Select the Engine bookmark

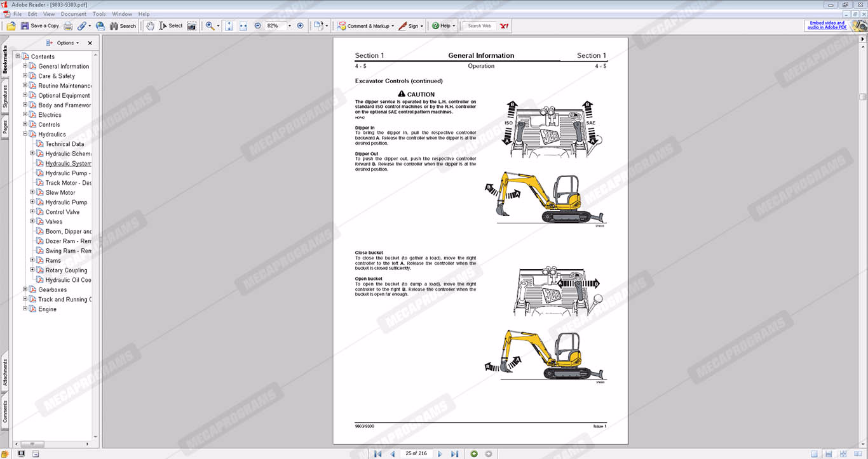[47, 309]
